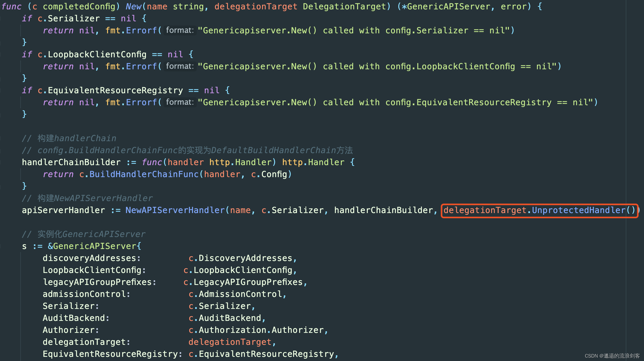
Task: Click the "c.Authorization.Authorizer" value
Action: click(256, 330)
